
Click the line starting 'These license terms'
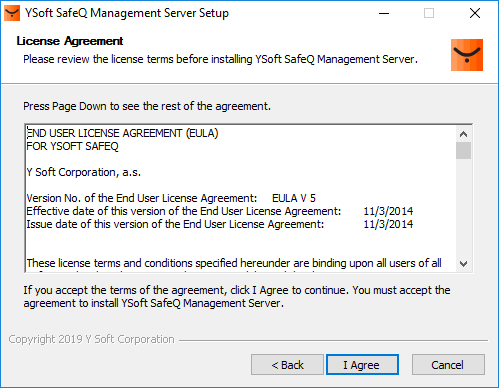[x=234, y=263]
